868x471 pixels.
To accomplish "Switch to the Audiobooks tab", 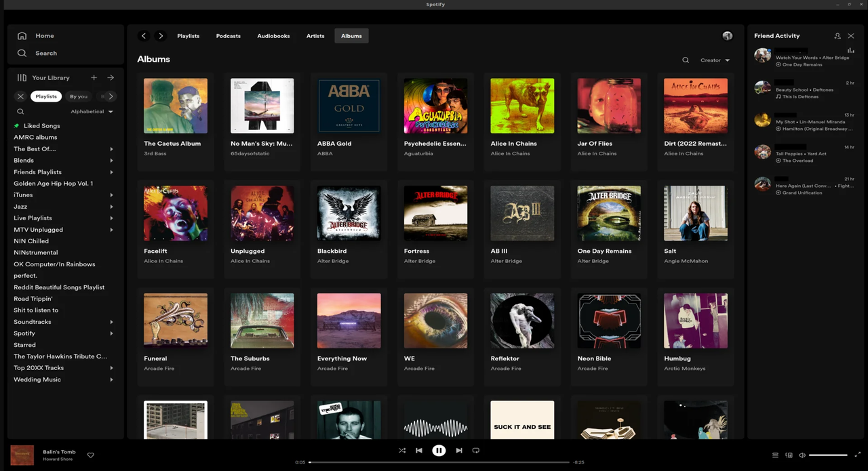I will pos(273,36).
